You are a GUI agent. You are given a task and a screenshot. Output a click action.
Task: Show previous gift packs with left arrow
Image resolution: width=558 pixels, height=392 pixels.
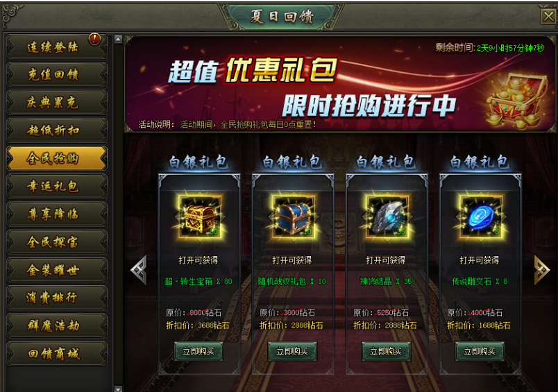tap(139, 270)
